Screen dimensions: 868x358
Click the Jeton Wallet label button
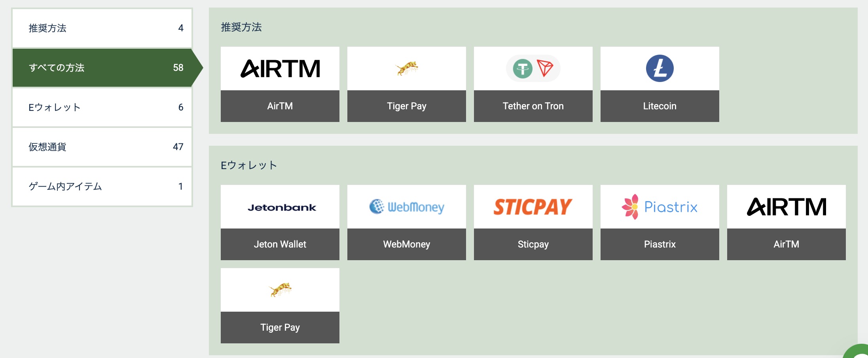pyautogui.click(x=280, y=244)
